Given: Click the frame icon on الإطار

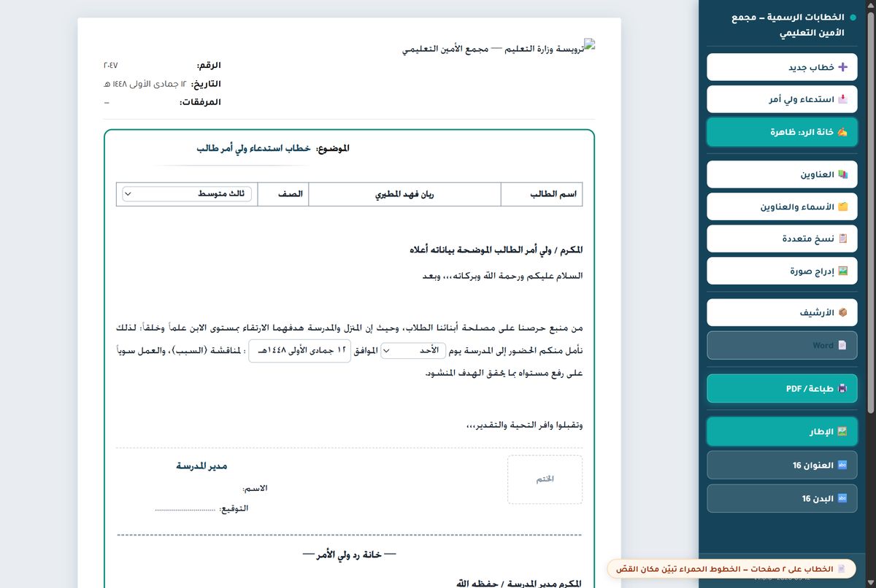Looking at the screenshot, I should (x=842, y=432).
